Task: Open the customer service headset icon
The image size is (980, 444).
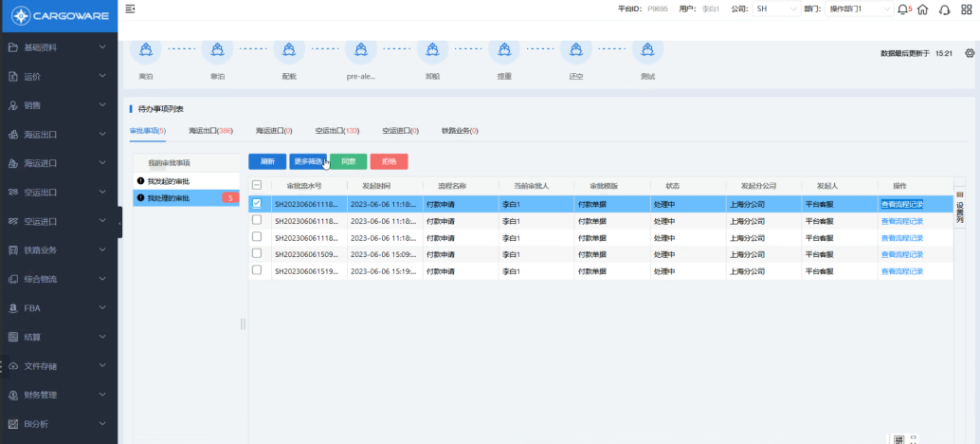Action: click(944, 9)
